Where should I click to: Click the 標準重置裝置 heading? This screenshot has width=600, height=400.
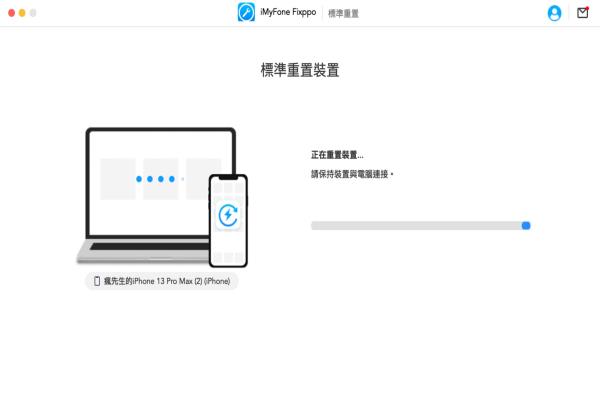(x=300, y=70)
